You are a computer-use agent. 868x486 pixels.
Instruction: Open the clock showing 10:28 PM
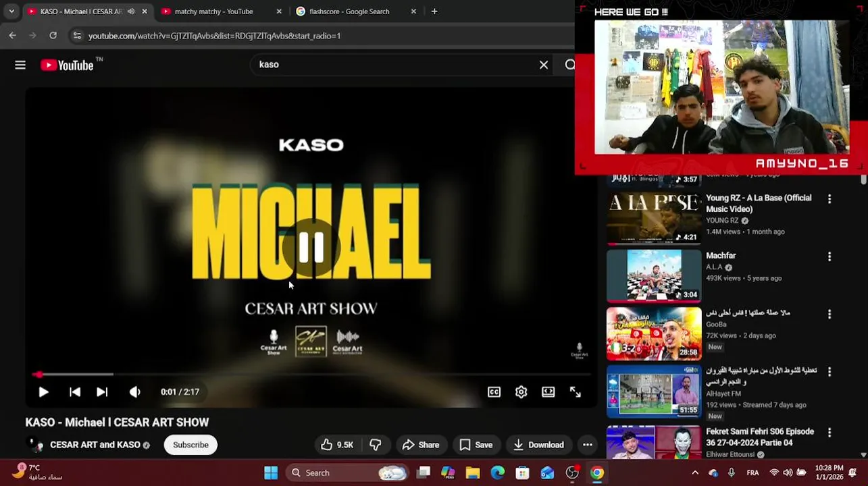(x=829, y=472)
